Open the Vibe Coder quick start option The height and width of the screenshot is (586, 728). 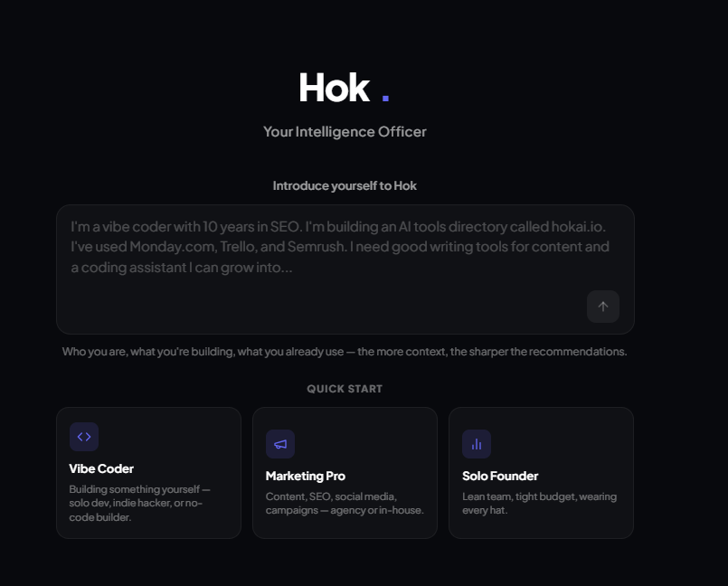(148, 473)
